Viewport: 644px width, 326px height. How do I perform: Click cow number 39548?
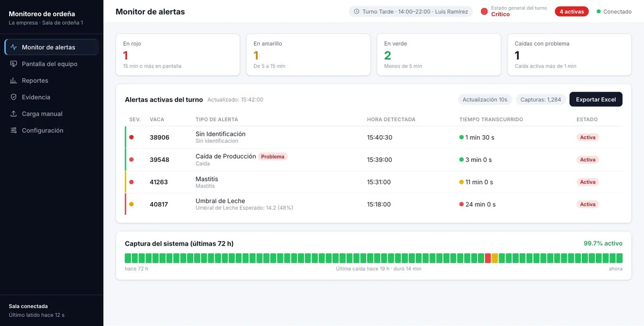pyautogui.click(x=159, y=160)
